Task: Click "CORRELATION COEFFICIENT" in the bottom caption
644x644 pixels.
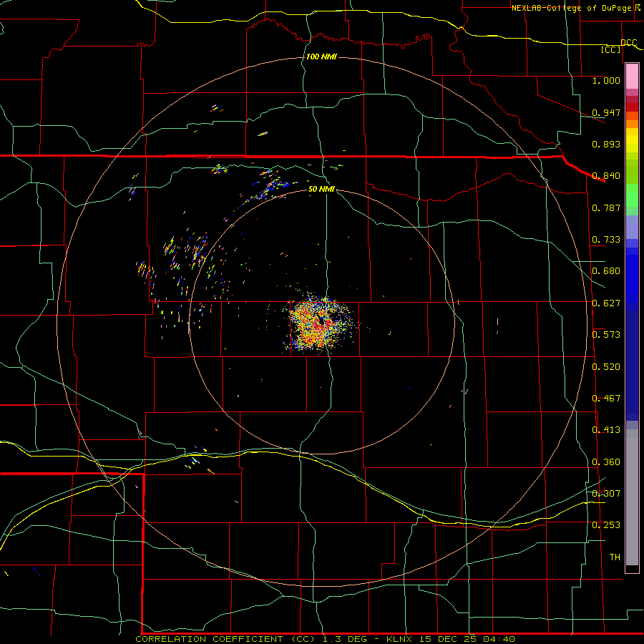Action: click(x=210, y=639)
